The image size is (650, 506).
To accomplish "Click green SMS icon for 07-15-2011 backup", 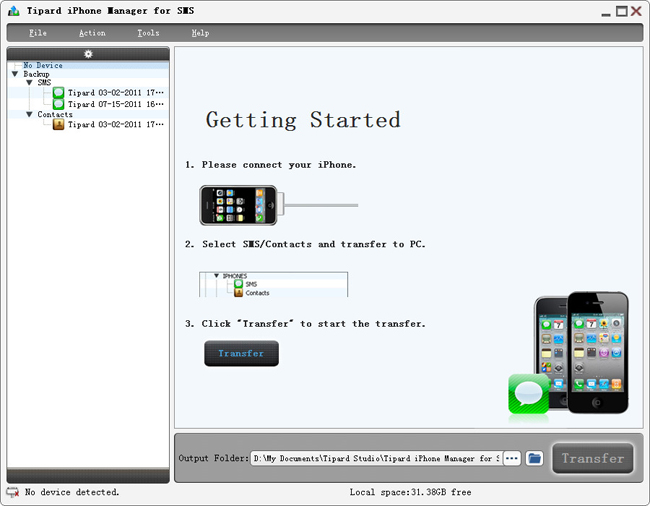I will pos(58,104).
